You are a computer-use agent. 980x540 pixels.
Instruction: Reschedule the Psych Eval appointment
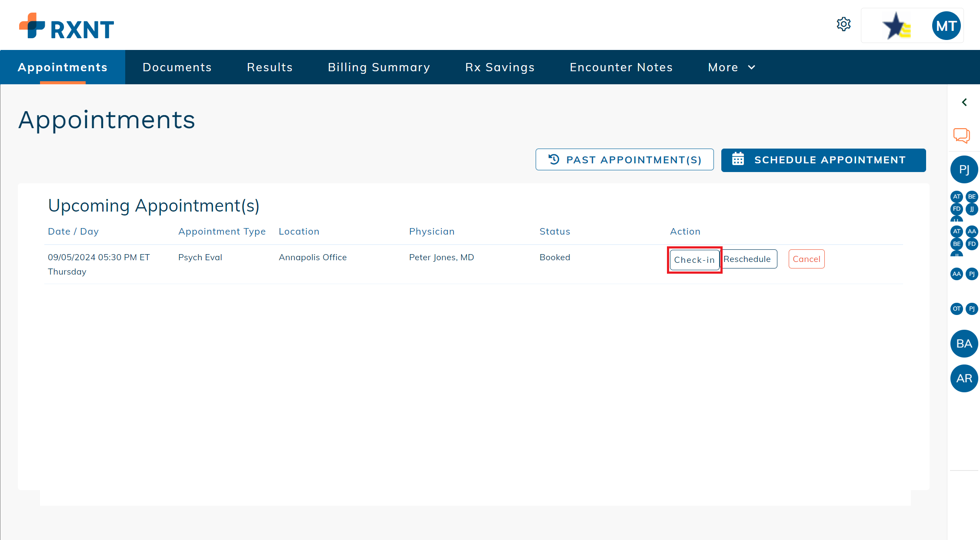pyautogui.click(x=748, y=259)
